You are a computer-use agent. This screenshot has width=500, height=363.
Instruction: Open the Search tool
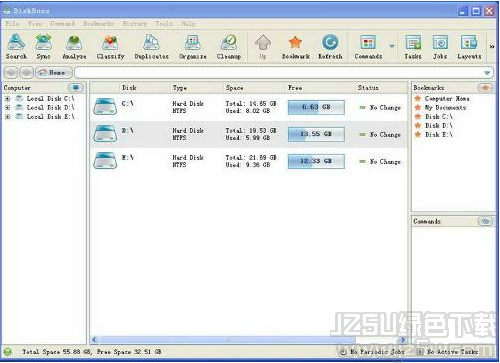click(x=16, y=47)
